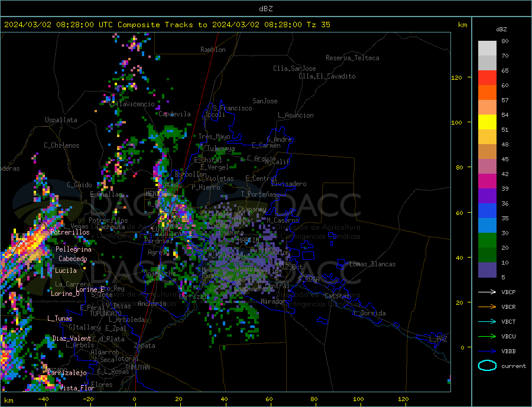
Task: Click the 'Mirador' place label
Action: (274, 301)
